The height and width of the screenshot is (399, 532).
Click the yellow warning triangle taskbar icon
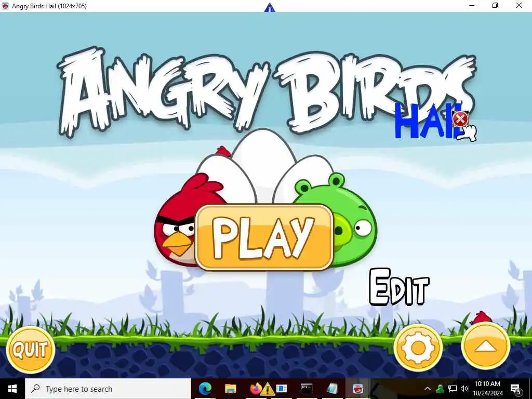pos(268,389)
